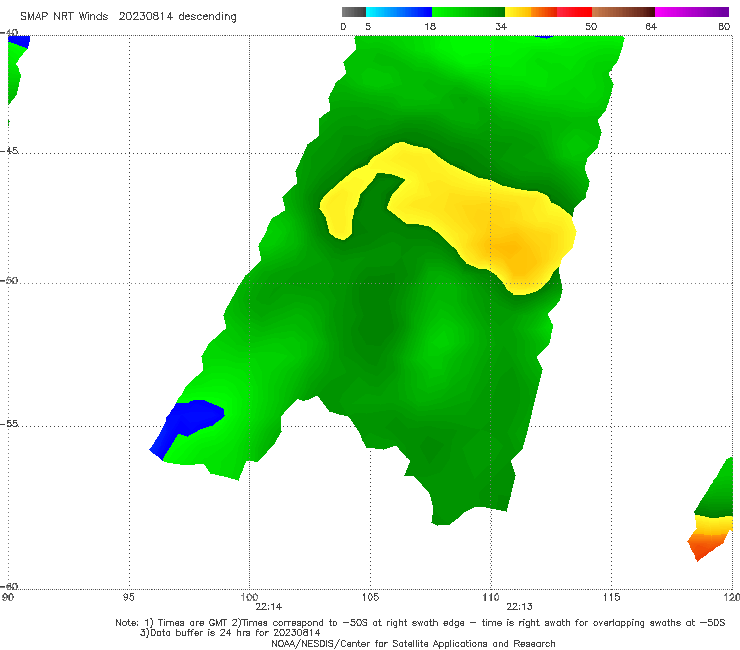
Task: Click the color bar label '64'
Action: coord(651,27)
